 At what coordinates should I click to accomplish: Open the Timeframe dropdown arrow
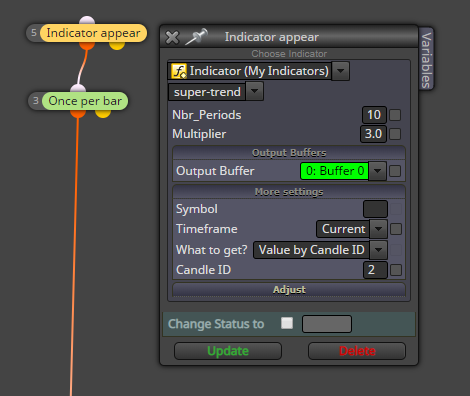378,229
